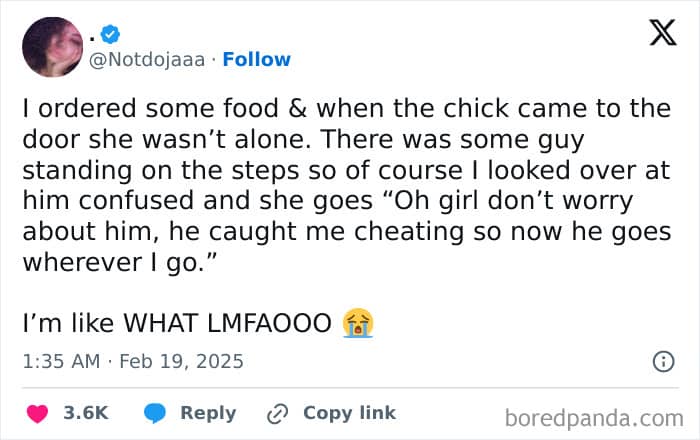This screenshot has width=700, height=440.
Task: Click the crying emoji in the tweet
Action: coord(358,323)
